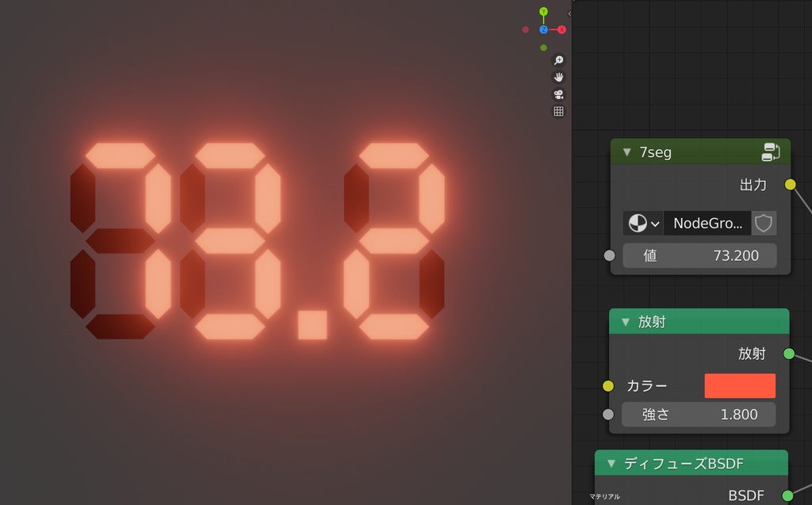The image size is (812, 505).
Task: Open the emission カラー color swatch
Action: click(739, 385)
